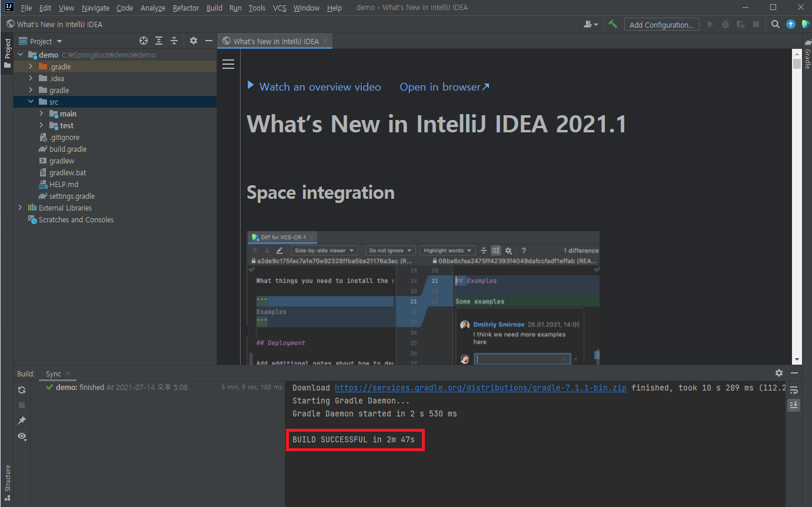This screenshot has height=507, width=812.
Task: Open the Code With Me user icon dropdown
Action: tap(590, 24)
